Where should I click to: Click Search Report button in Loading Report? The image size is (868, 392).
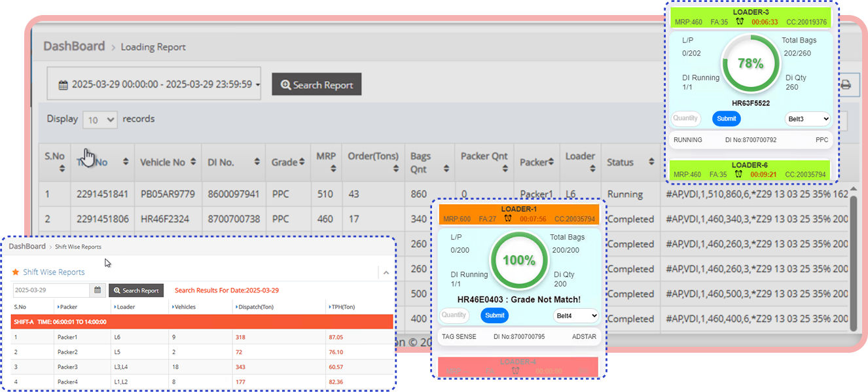pos(317,84)
